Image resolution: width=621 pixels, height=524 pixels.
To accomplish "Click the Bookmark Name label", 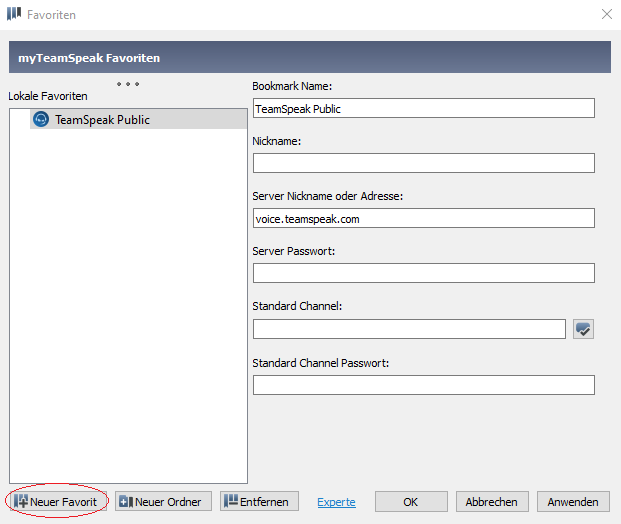I will [292, 86].
